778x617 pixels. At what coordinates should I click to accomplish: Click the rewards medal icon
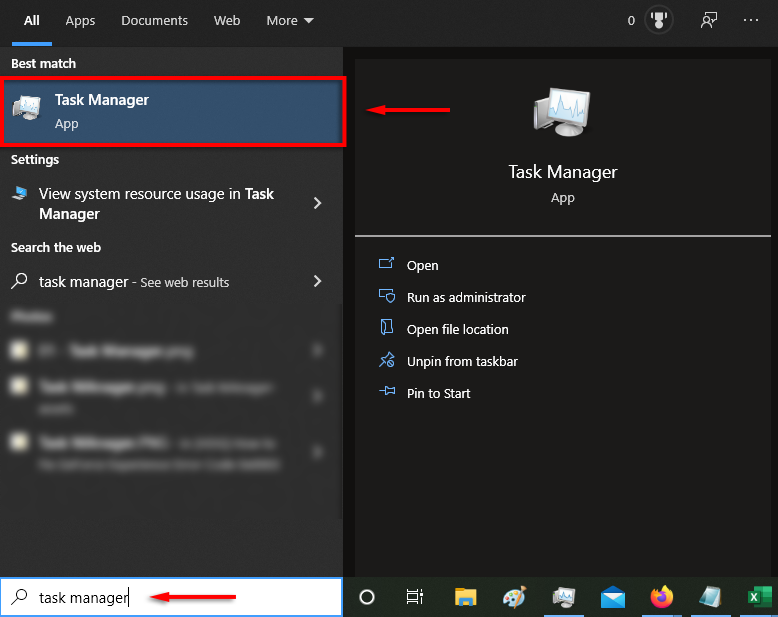click(x=657, y=20)
